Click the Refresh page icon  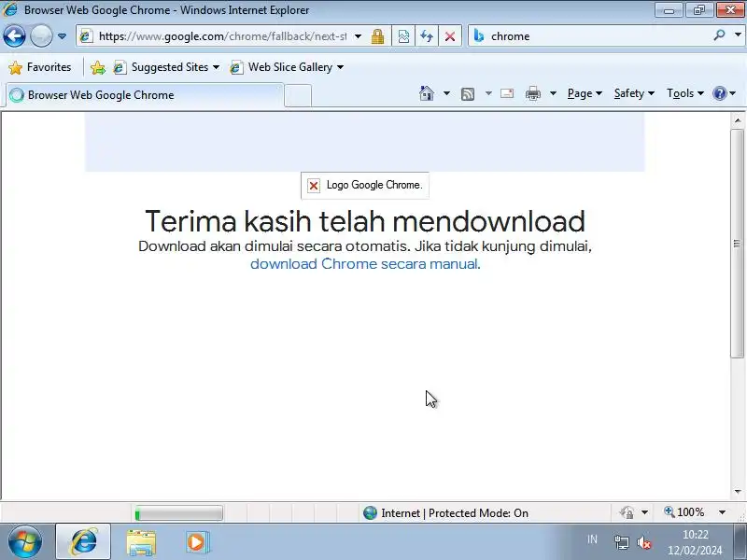coord(427,36)
